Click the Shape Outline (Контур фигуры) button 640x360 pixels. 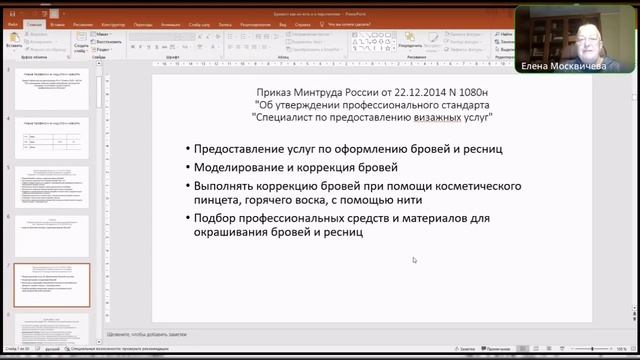tap(463, 42)
